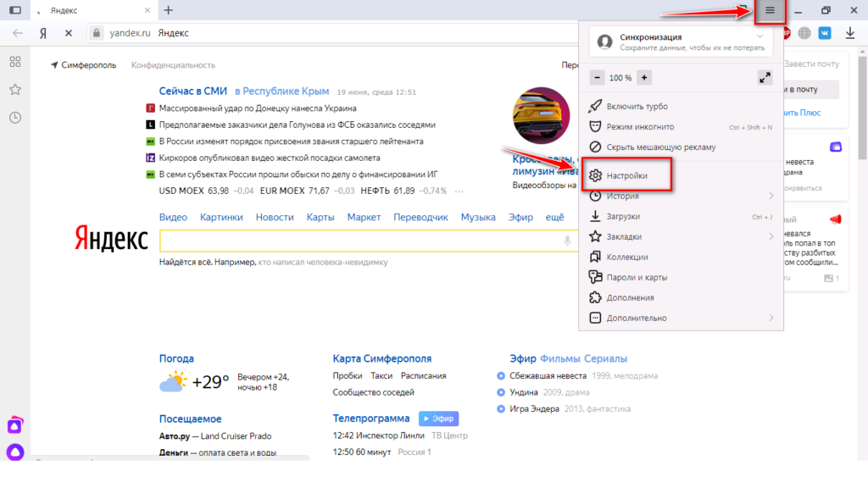Viewport: 868px width, 488px height.
Task: Open the Картинки service link
Action: [x=221, y=218]
